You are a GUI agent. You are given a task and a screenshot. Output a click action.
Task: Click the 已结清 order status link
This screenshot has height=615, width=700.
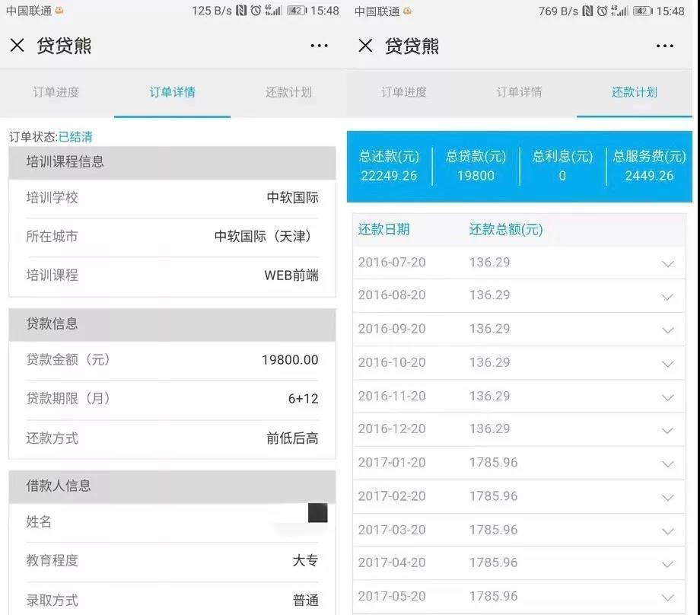coord(75,136)
